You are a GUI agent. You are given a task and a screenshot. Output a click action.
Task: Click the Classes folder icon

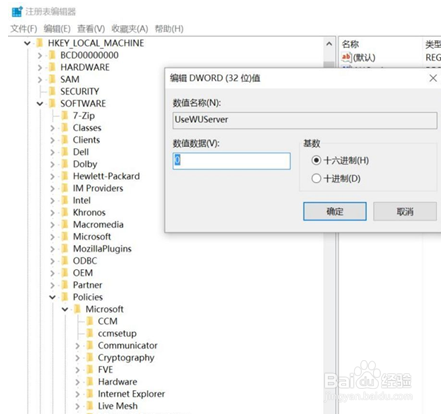[x=65, y=128]
